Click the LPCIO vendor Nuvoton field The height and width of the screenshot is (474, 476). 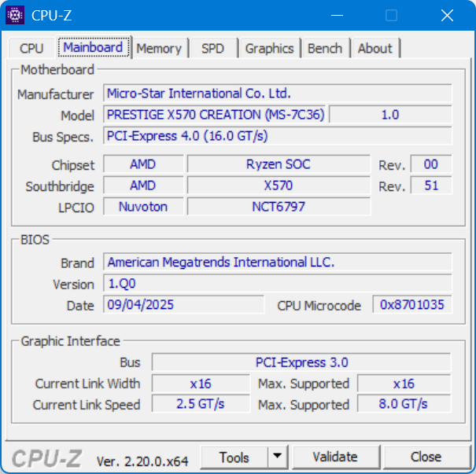point(143,207)
